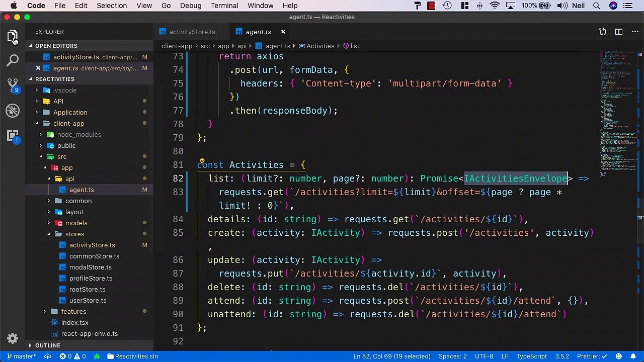
Task: Click the master branch status item
Action: tap(21, 356)
